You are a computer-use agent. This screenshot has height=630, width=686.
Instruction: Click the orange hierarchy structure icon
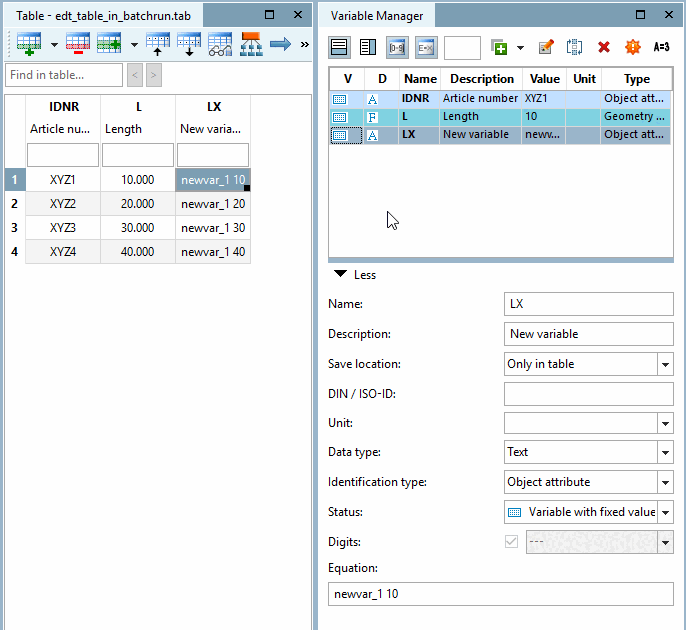(251, 44)
